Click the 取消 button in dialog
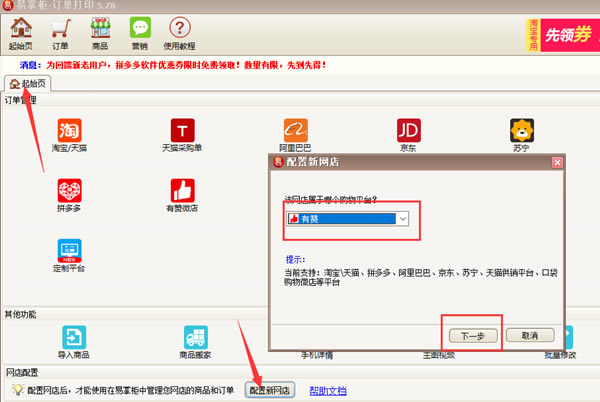This screenshot has width=600, height=402. [x=530, y=335]
